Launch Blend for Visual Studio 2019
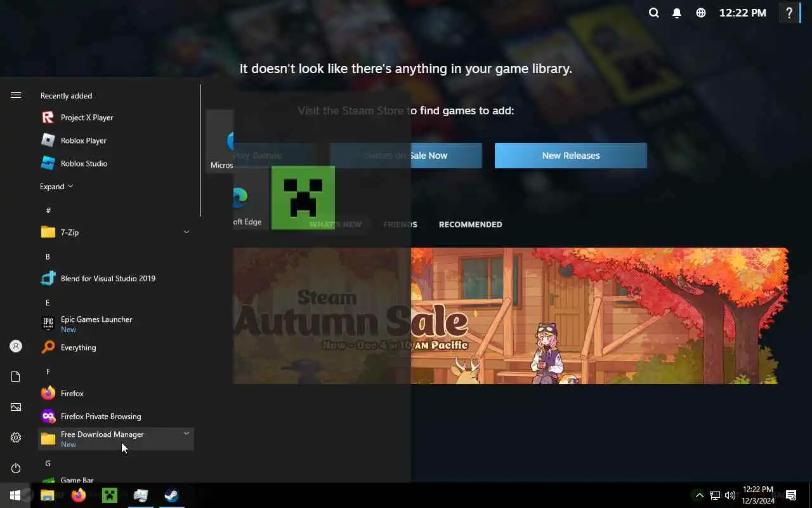Viewport: 812px width, 508px height. (x=117, y=278)
